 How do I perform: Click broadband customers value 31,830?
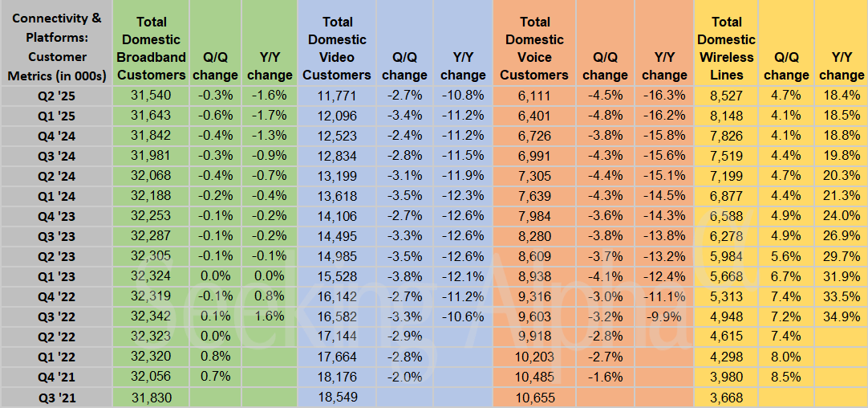(x=151, y=397)
